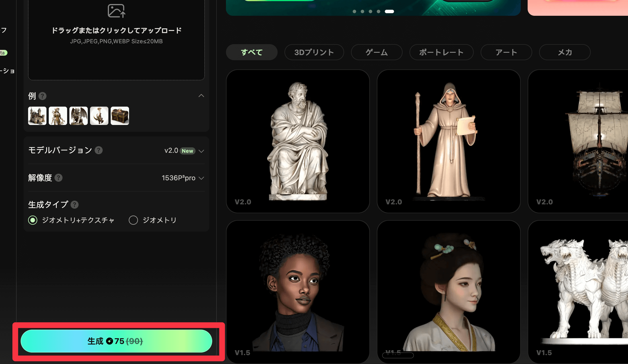Select the treasure chest example thumbnail

[120, 116]
